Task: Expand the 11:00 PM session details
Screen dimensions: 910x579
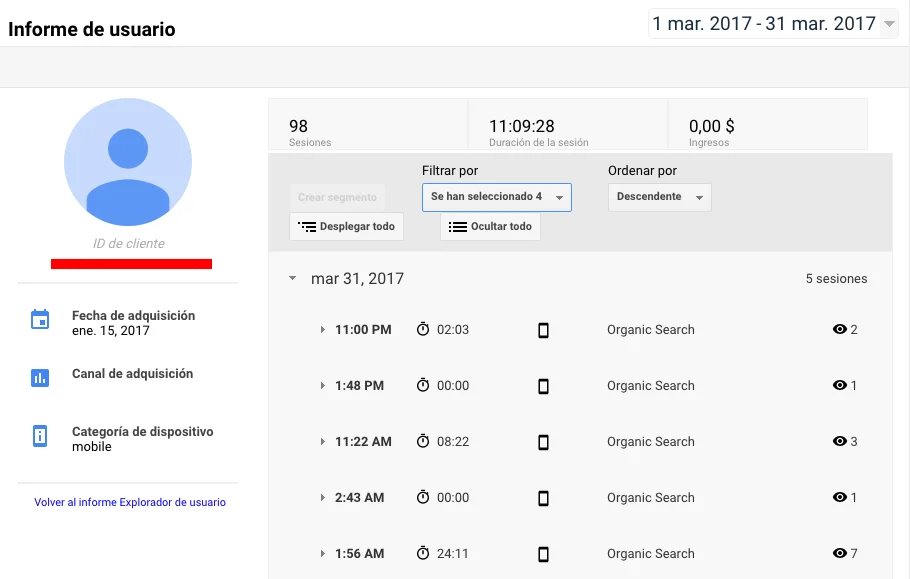Action: point(322,330)
